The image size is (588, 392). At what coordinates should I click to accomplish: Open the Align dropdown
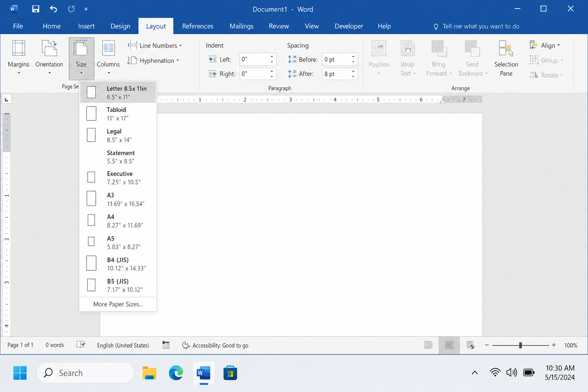545,46
